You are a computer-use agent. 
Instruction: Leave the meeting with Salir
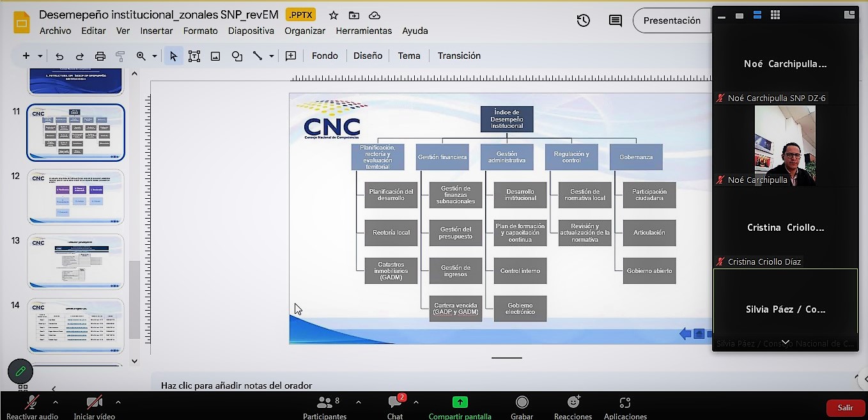pos(845,407)
